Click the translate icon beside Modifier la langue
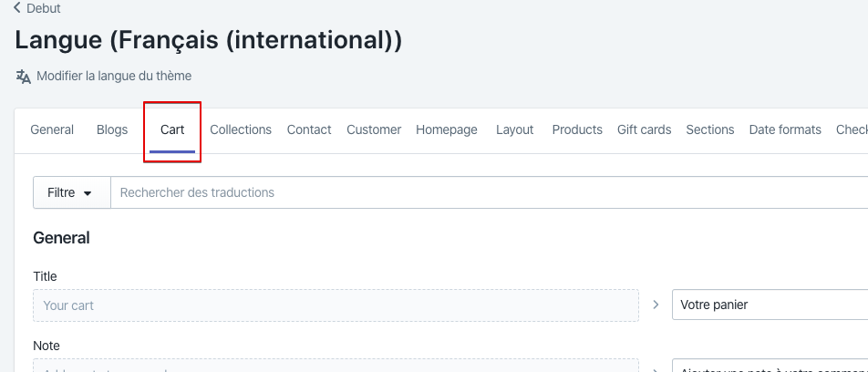Viewport: 868px width, 372px height. [24, 77]
